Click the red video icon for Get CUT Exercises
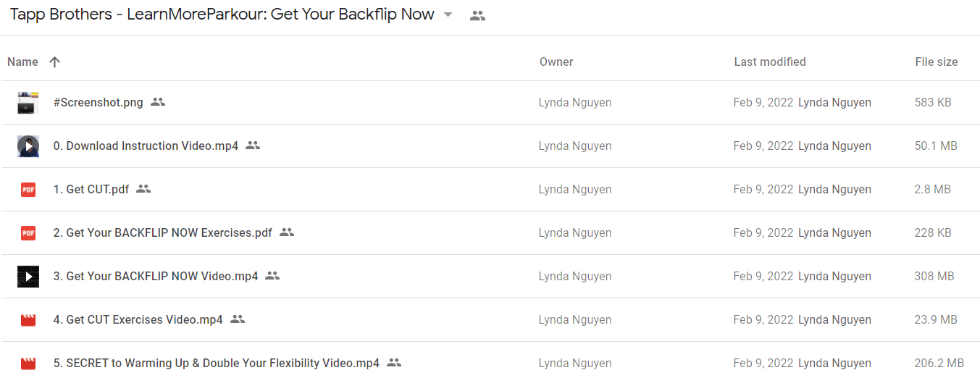The image size is (980, 378). tap(28, 320)
